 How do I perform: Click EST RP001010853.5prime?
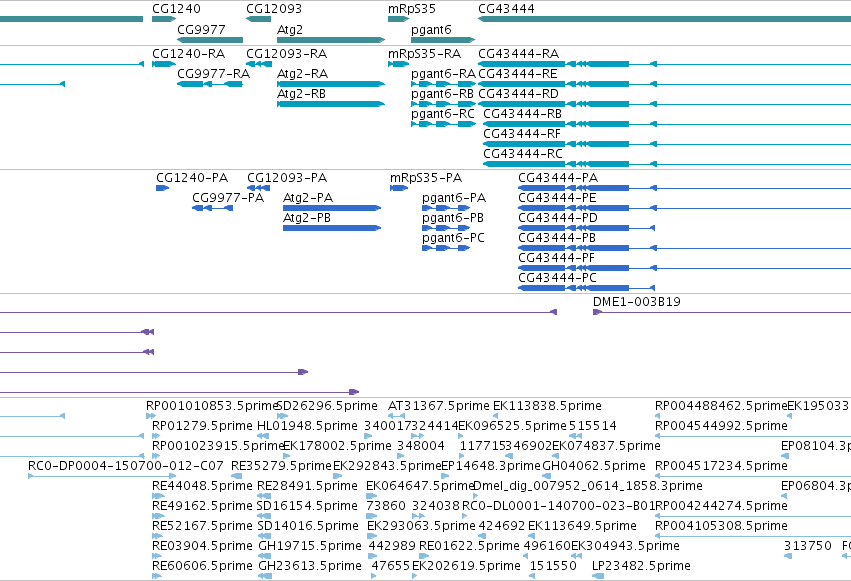[x=212, y=406]
